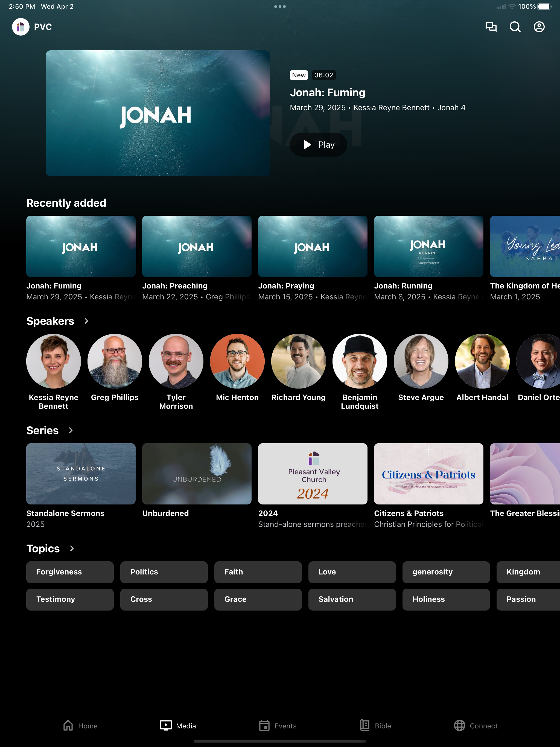The image size is (560, 747).
Task: Open the chat messages icon
Action: 491,27
